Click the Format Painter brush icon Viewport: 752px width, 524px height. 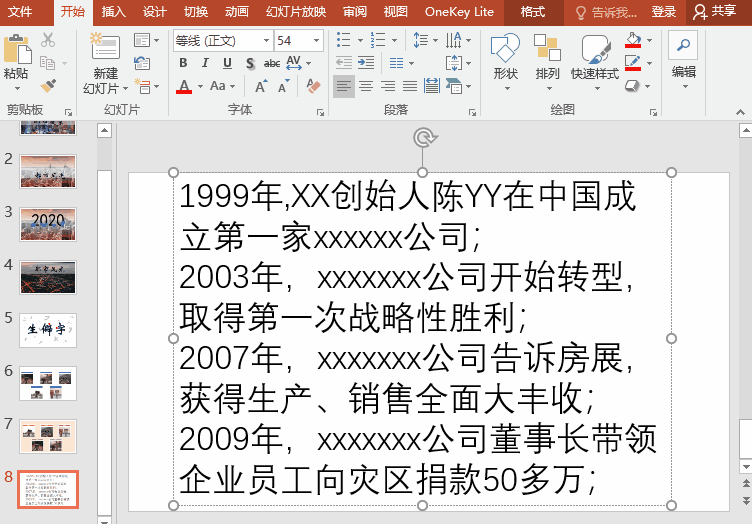(48, 86)
